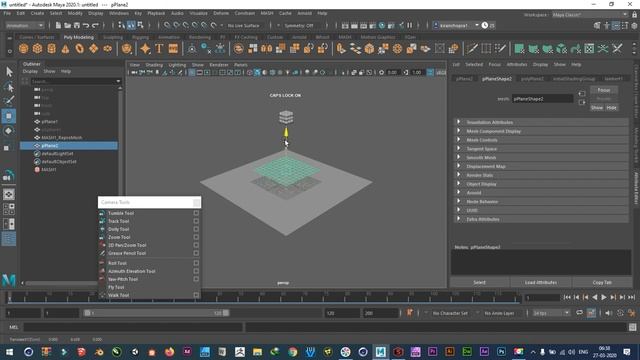640x360 pixels.
Task: Click the SVG shelf icon
Action: [173, 49]
